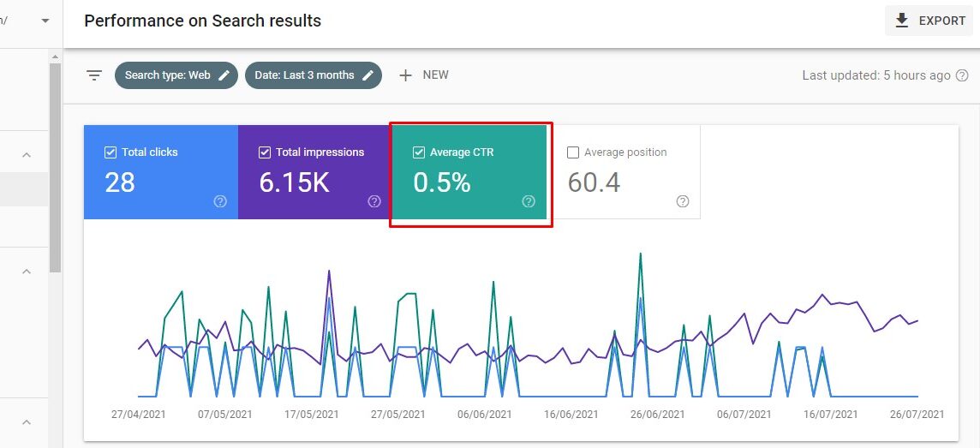Click the download icon in EXPORT

point(901,21)
